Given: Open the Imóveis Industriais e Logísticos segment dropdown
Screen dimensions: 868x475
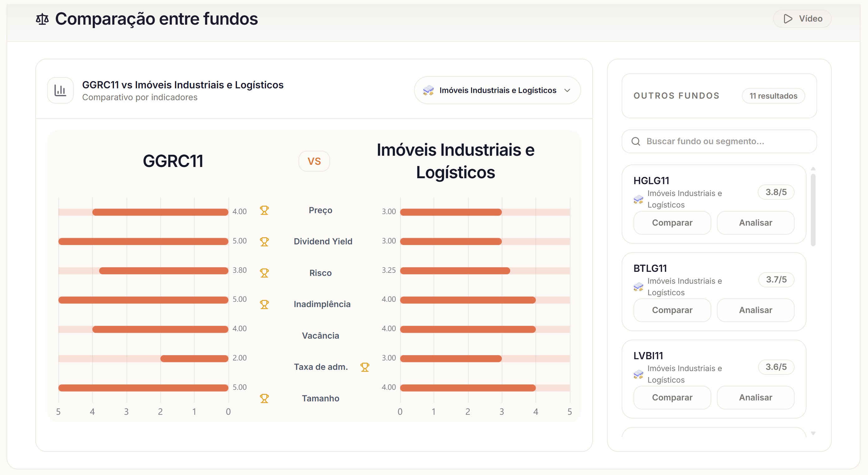Looking at the screenshot, I should pos(497,90).
